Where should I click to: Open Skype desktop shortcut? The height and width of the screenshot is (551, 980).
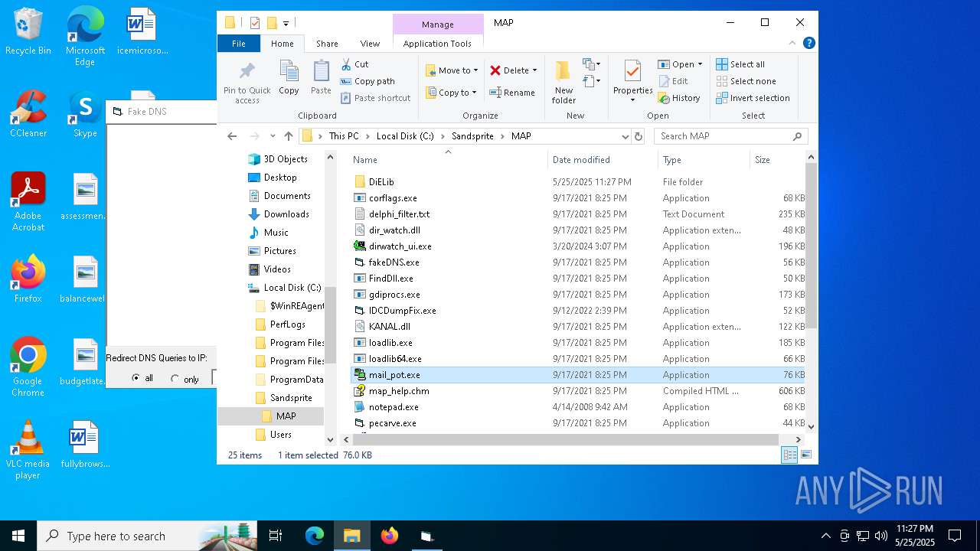(x=85, y=115)
